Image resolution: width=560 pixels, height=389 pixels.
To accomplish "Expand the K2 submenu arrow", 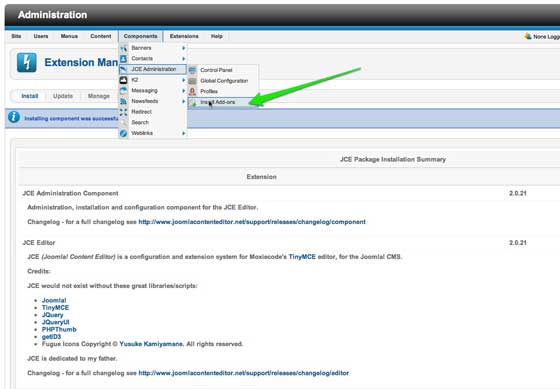I will [184, 80].
